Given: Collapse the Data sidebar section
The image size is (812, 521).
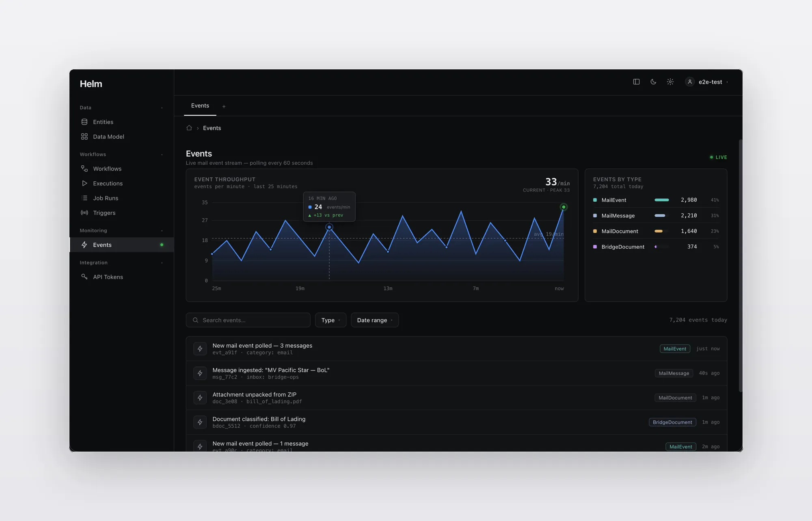Looking at the screenshot, I should pyautogui.click(x=162, y=108).
